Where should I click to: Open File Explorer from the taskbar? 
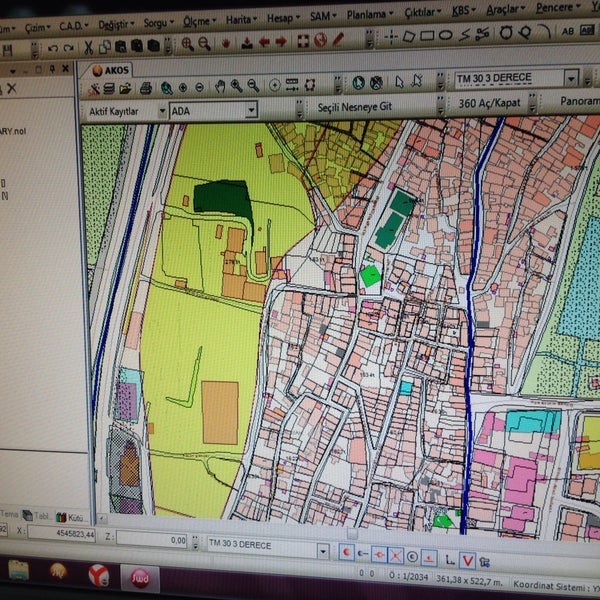click(x=18, y=570)
